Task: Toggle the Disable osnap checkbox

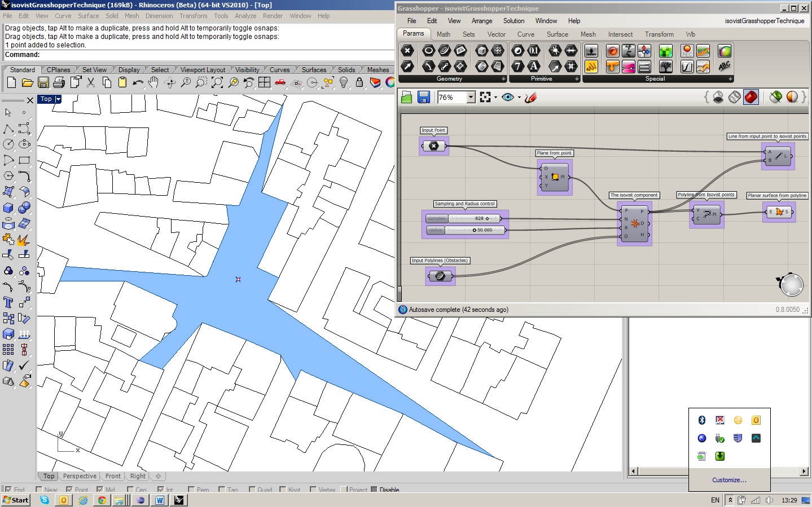Action: pos(374,490)
